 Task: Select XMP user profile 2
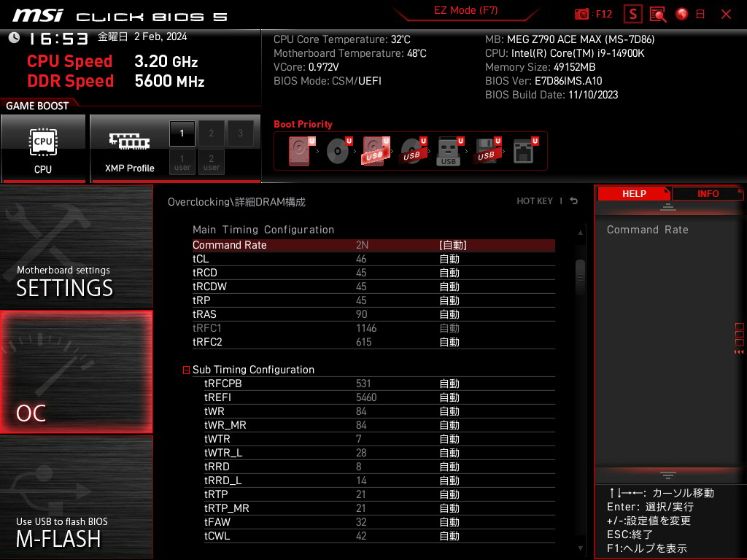[211, 162]
